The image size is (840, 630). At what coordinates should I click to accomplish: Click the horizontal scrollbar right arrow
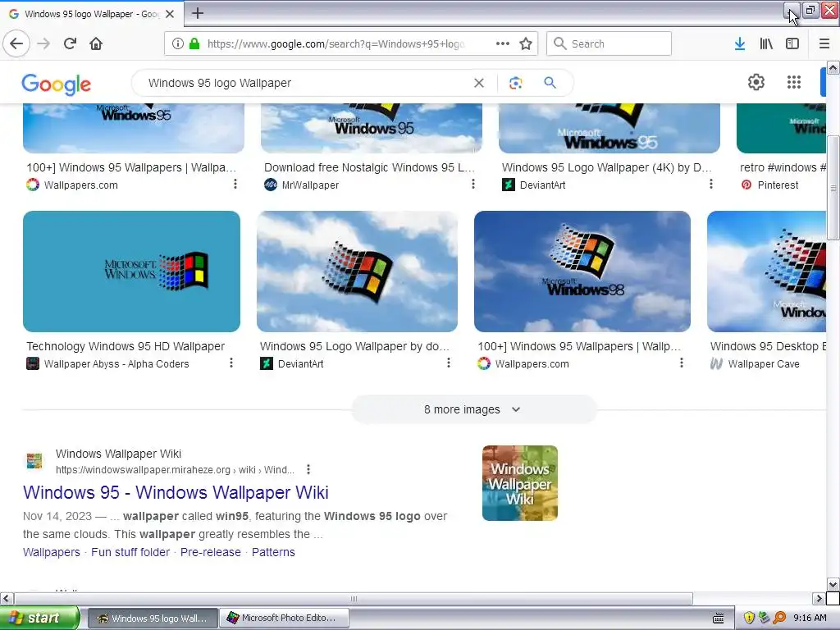[x=819, y=598]
